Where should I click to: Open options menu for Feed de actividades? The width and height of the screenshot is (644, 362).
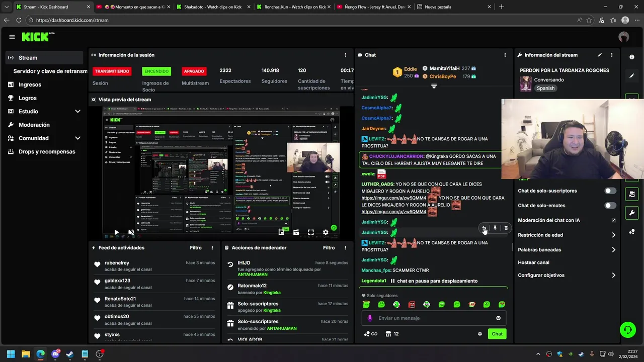coord(212,248)
